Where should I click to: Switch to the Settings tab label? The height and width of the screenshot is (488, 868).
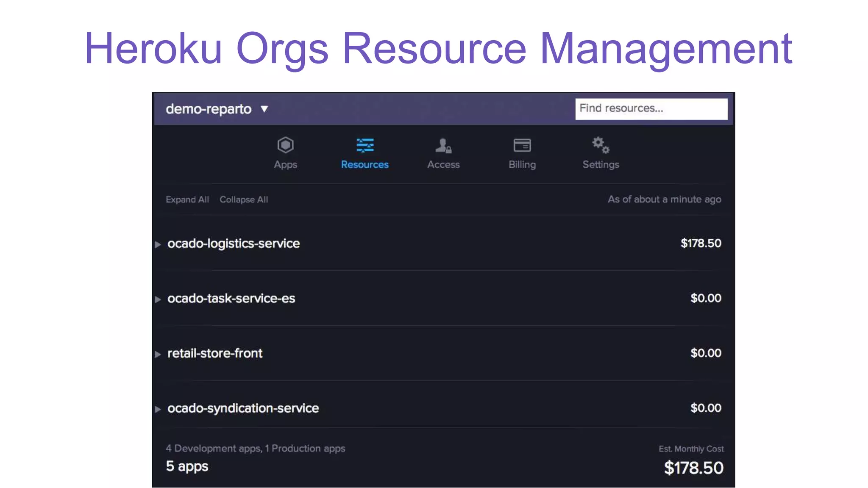click(601, 165)
